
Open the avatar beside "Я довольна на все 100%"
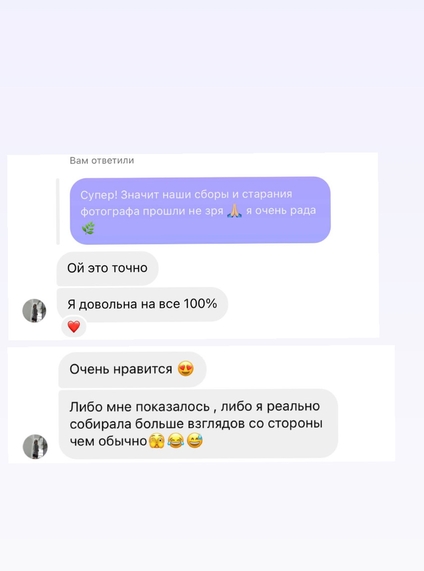(35, 311)
